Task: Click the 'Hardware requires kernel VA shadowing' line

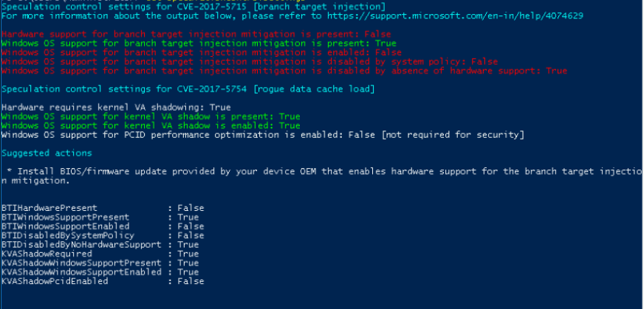Action: coord(116,107)
